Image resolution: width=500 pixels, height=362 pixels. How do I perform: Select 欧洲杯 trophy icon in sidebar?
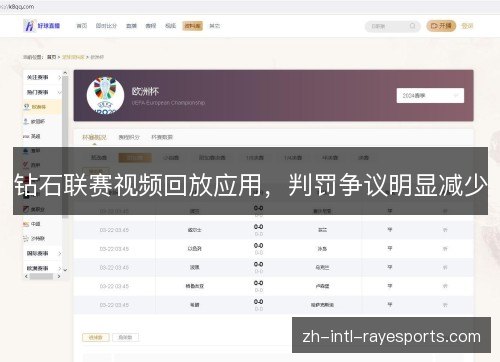coord(27,107)
